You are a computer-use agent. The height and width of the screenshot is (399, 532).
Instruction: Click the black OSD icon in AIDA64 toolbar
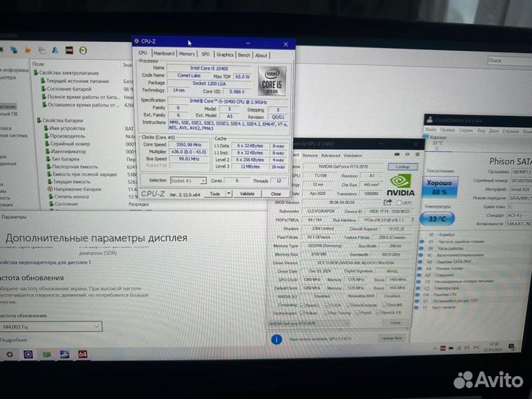[69, 50]
